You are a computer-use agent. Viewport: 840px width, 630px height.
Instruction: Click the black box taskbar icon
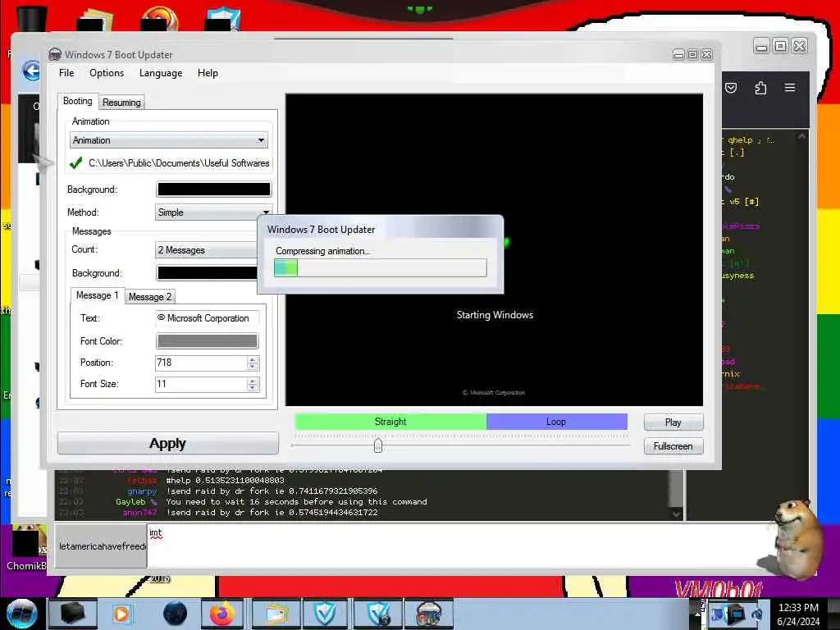(72, 614)
